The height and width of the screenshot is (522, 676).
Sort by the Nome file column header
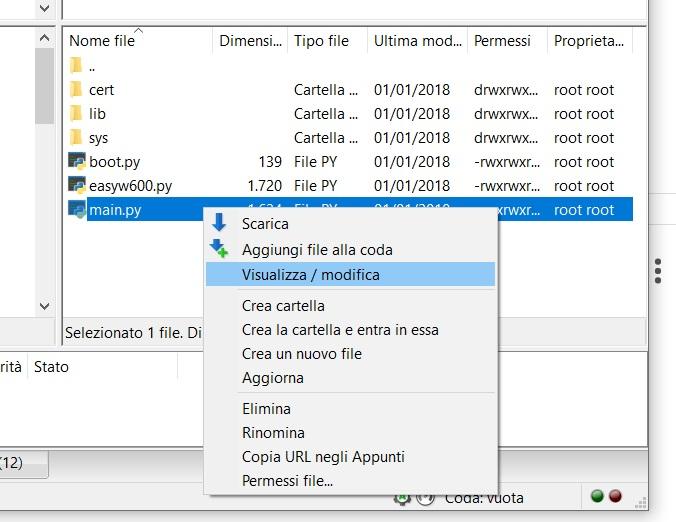(138, 41)
